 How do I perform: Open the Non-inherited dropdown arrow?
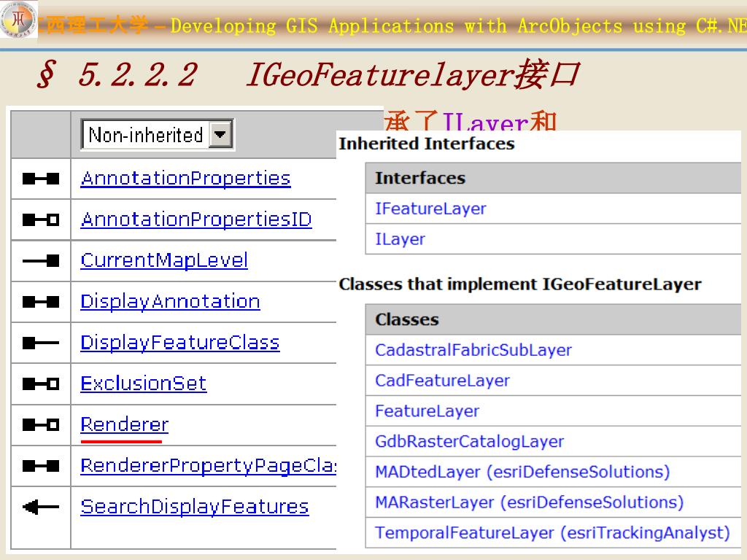tap(220, 134)
